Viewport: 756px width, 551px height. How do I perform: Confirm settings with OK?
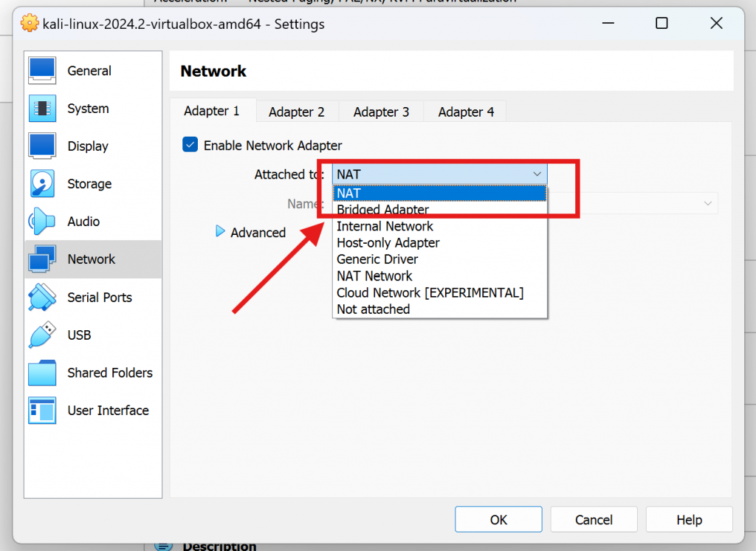(498, 519)
